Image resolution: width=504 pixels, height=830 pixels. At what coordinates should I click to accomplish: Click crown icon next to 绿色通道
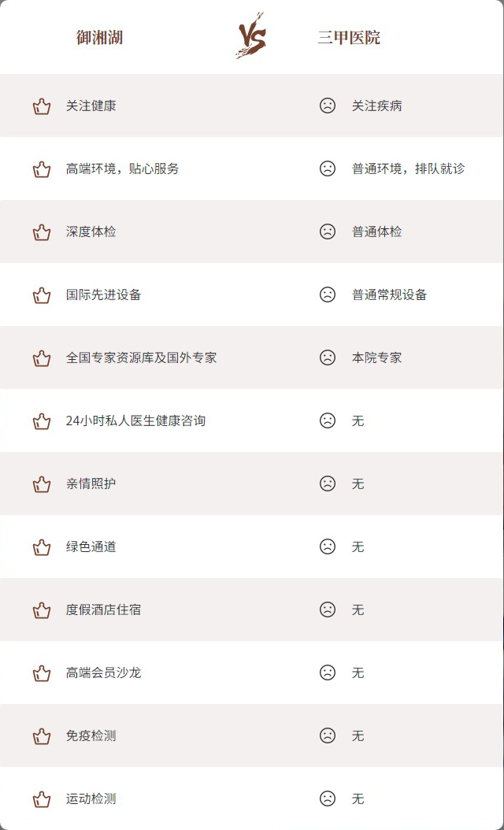click(42, 547)
